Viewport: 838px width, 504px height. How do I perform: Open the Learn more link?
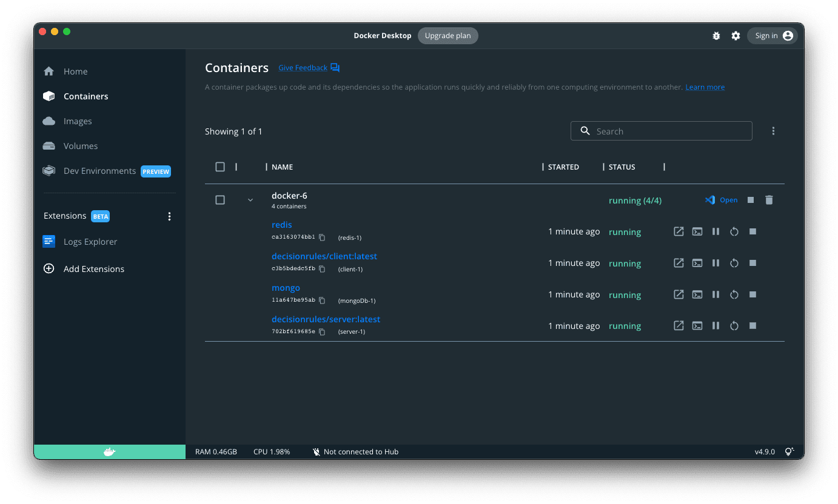click(x=705, y=87)
